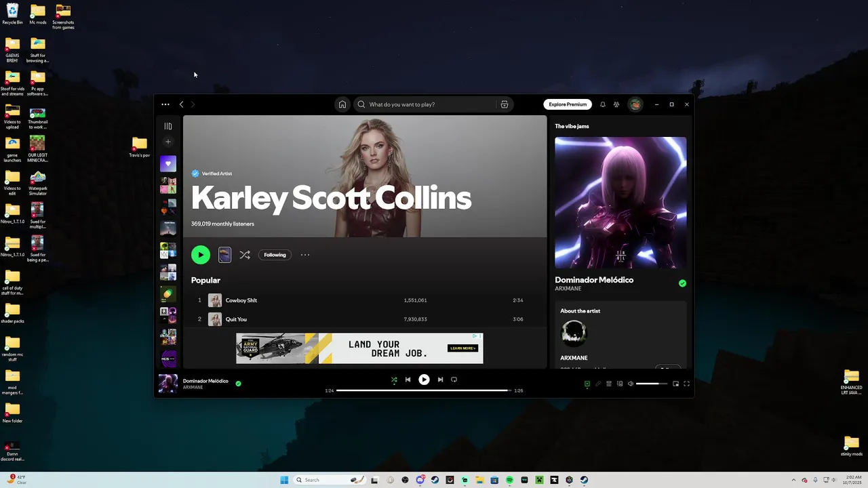Click the play button in the player bar
This screenshot has width=868, height=488.
[x=424, y=380]
